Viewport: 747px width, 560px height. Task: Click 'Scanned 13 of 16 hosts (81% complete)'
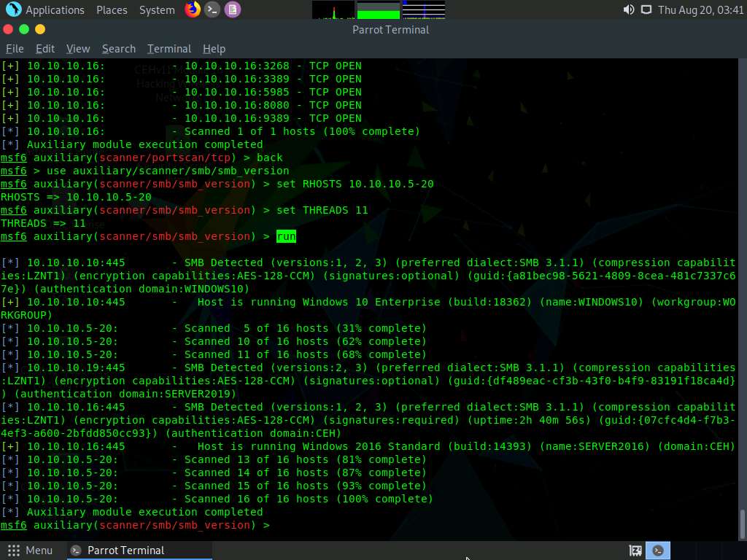click(x=305, y=460)
